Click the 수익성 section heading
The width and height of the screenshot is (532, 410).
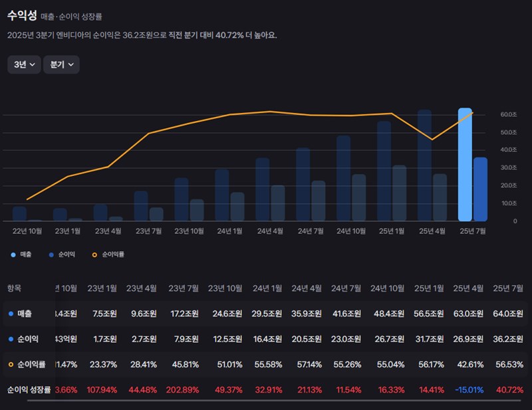pos(21,15)
